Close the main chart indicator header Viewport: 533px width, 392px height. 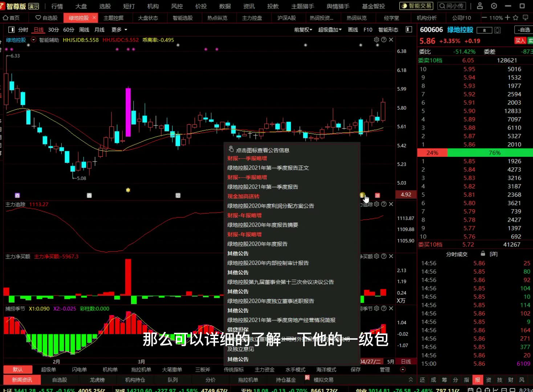coord(391,40)
